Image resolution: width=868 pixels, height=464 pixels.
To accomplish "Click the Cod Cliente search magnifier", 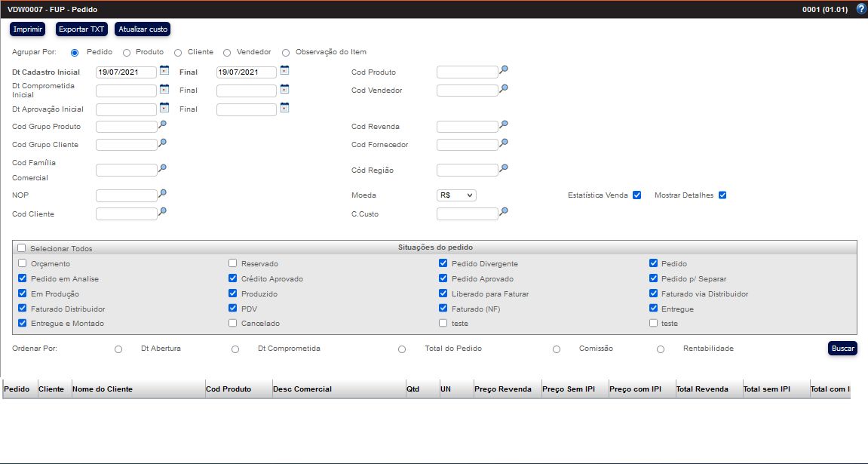I will tap(162, 212).
